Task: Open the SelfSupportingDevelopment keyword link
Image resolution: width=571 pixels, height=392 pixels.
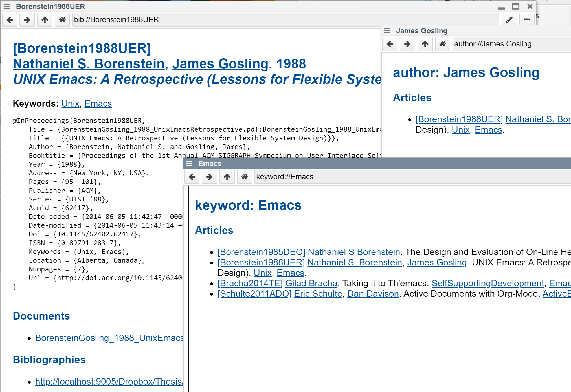Action: tap(487, 283)
